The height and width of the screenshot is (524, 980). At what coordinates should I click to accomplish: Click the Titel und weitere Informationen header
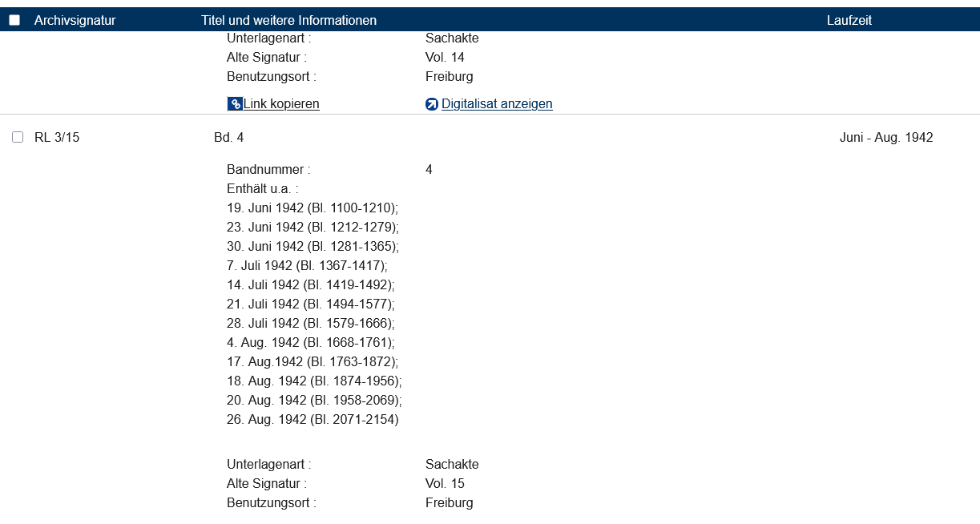pyautogui.click(x=288, y=20)
